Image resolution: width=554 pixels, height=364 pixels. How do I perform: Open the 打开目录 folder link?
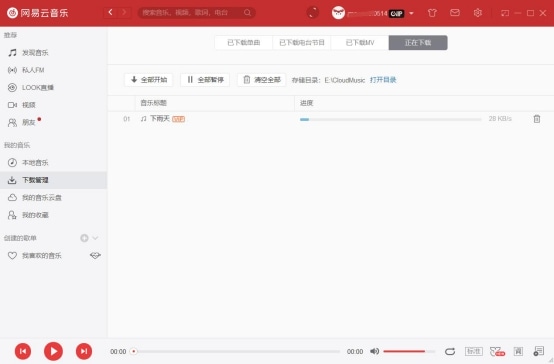pos(383,80)
